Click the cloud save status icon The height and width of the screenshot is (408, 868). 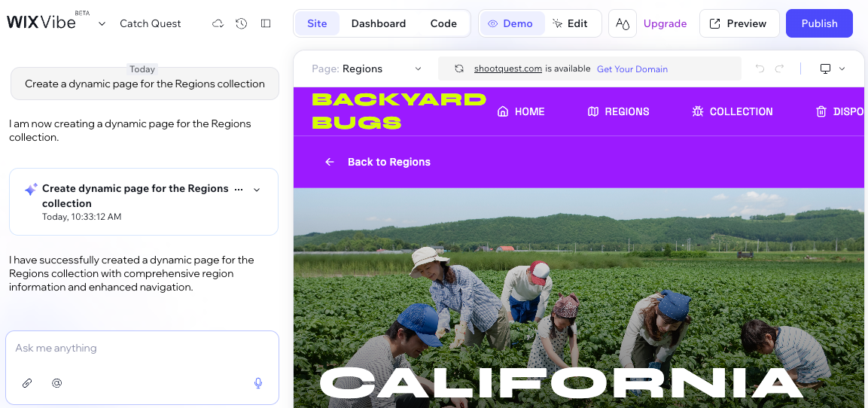click(218, 23)
